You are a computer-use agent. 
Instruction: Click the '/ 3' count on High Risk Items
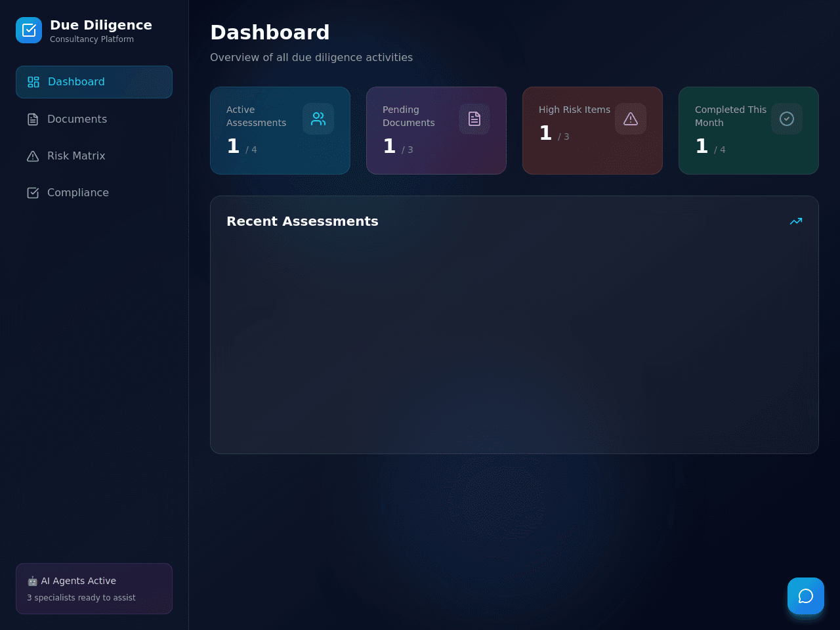pyautogui.click(x=564, y=136)
